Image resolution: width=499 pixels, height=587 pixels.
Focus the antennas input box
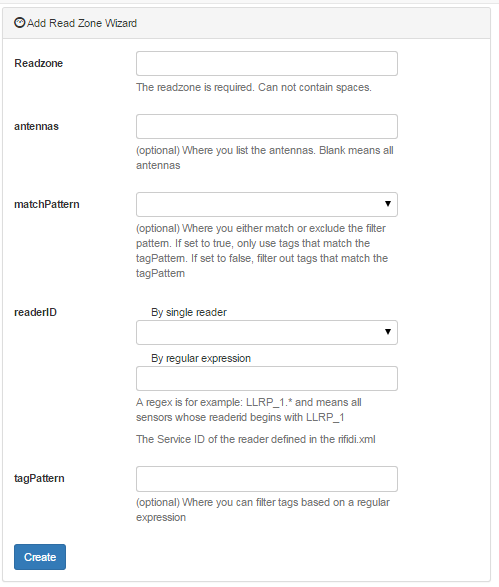pyautogui.click(x=267, y=127)
